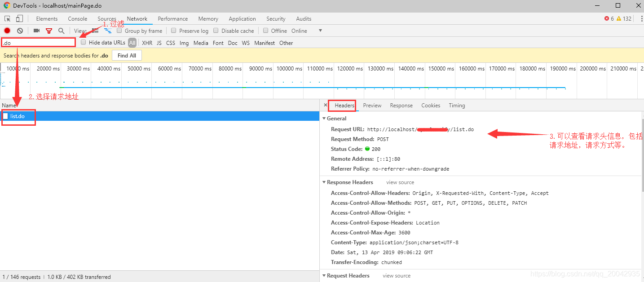
Task: Click the red error count icon
Action: (607, 18)
